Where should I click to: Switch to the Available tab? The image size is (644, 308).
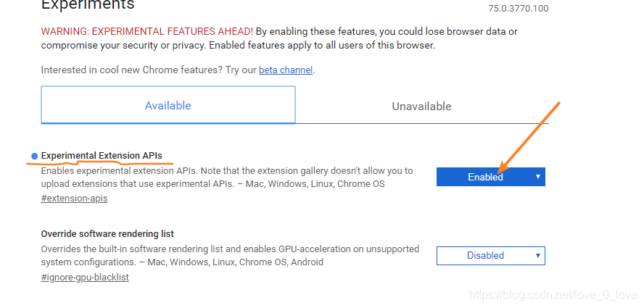click(x=168, y=106)
